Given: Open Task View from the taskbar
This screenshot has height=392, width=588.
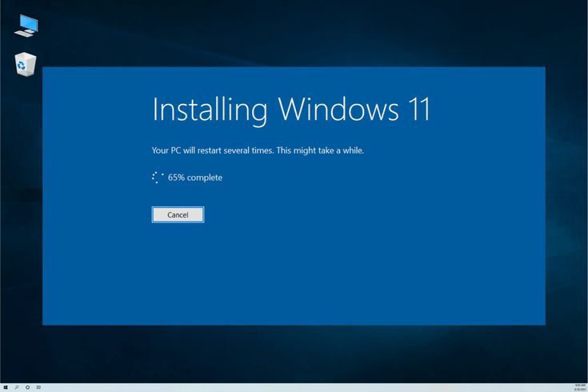Looking at the screenshot, I should 38,387.
